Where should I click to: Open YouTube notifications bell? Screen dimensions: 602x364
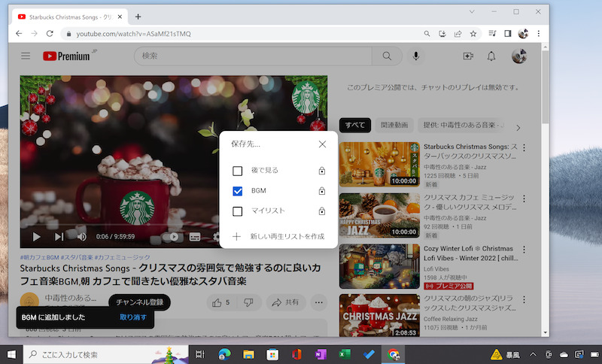[491, 56]
